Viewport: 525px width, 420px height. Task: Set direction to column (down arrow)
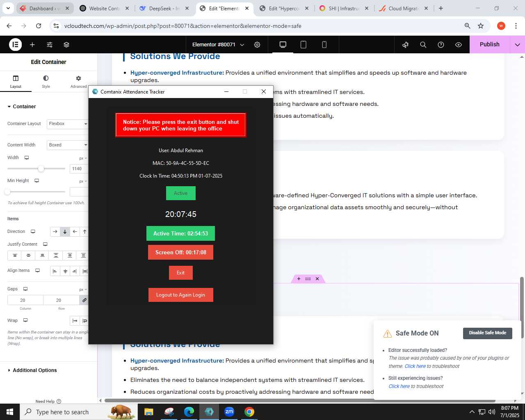(x=65, y=232)
